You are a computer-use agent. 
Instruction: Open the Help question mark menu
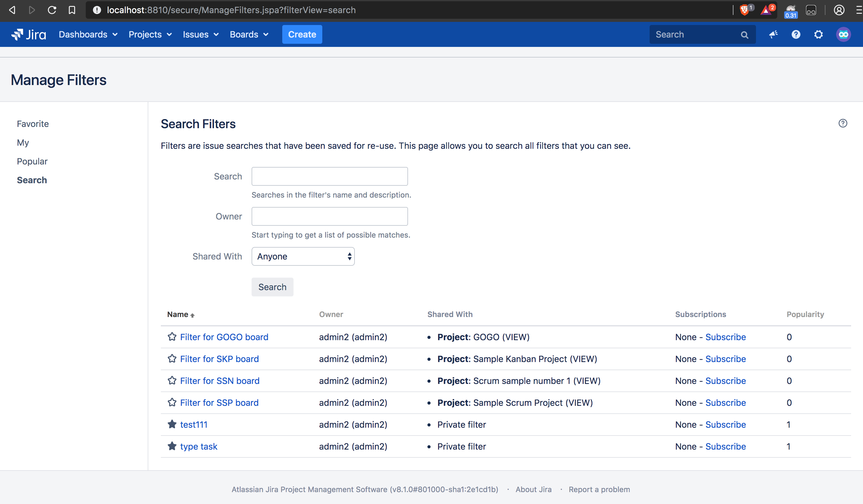[x=796, y=35]
